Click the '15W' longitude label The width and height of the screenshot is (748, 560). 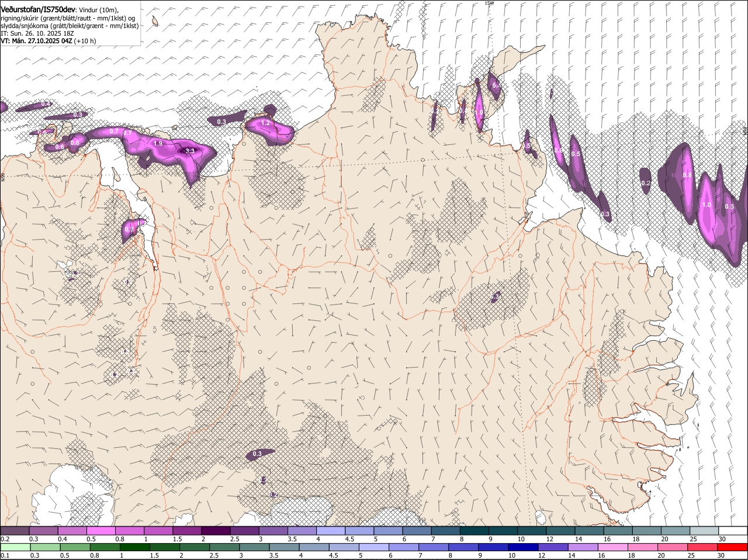point(490,3)
